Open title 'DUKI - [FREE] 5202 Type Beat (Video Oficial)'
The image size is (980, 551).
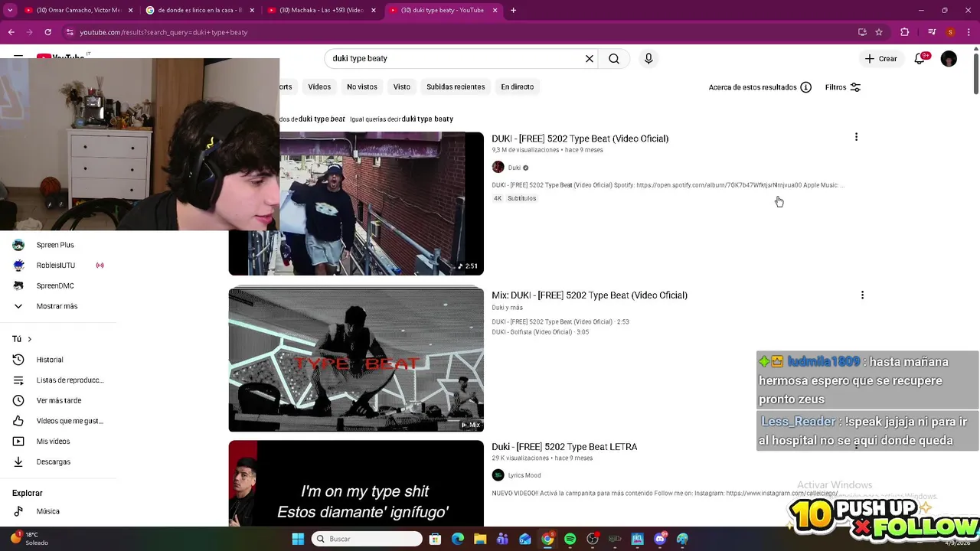point(580,139)
